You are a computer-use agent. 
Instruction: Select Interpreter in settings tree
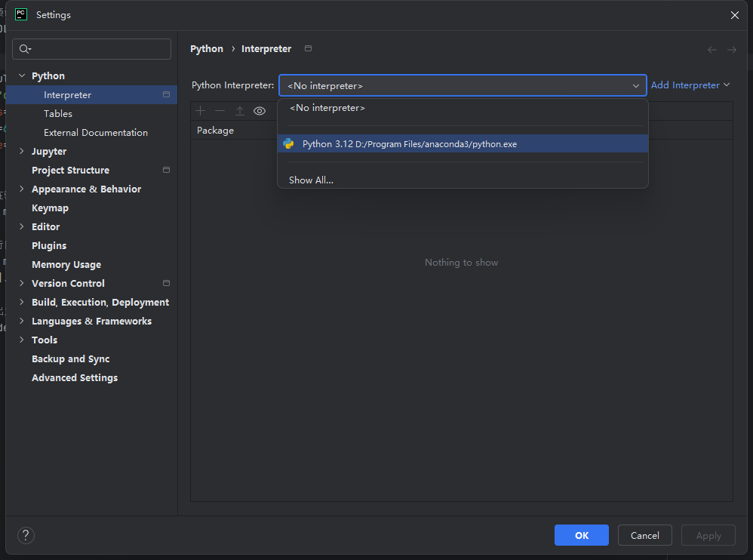(x=91, y=94)
